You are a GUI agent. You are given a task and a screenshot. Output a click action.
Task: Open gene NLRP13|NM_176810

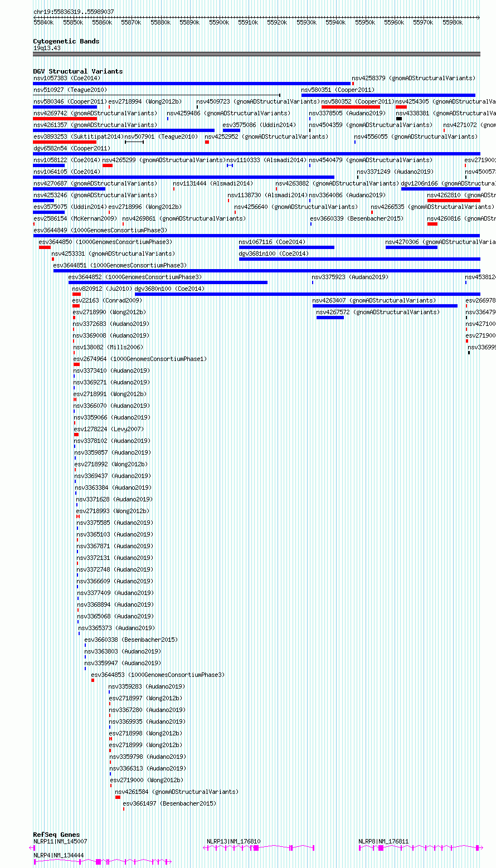point(234,841)
